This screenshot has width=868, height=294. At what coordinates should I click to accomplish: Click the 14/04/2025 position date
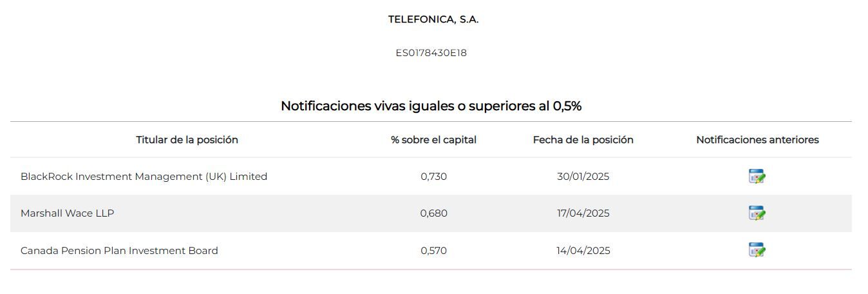(x=583, y=251)
